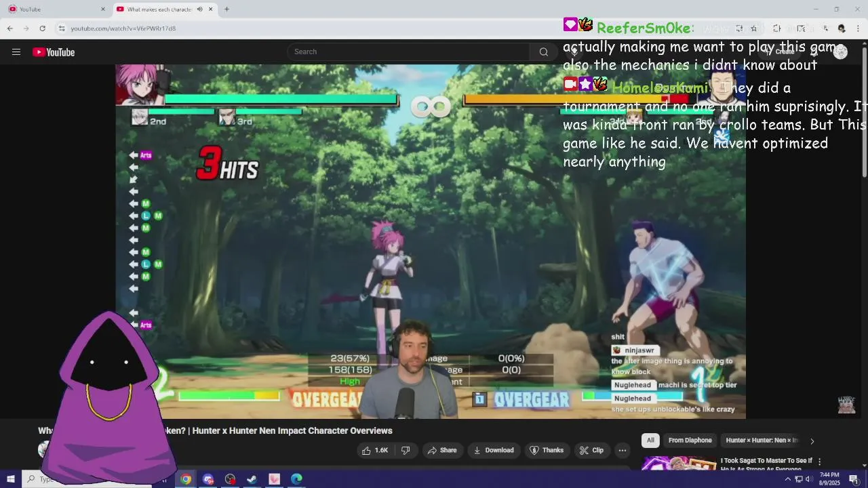The width and height of the screenshot is (868, 488).
Task: Open more video actions ellipsis
Action: pyautogui.click(x=623, y=450)
